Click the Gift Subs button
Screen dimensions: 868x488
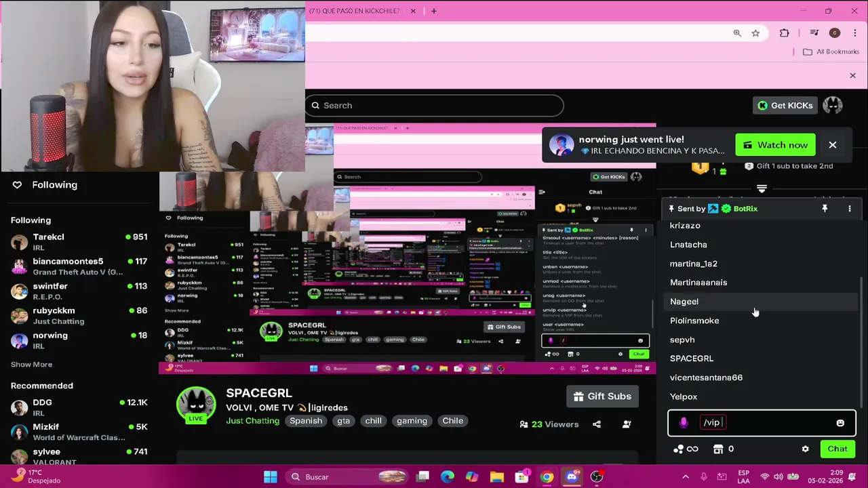tap(602, 396)
